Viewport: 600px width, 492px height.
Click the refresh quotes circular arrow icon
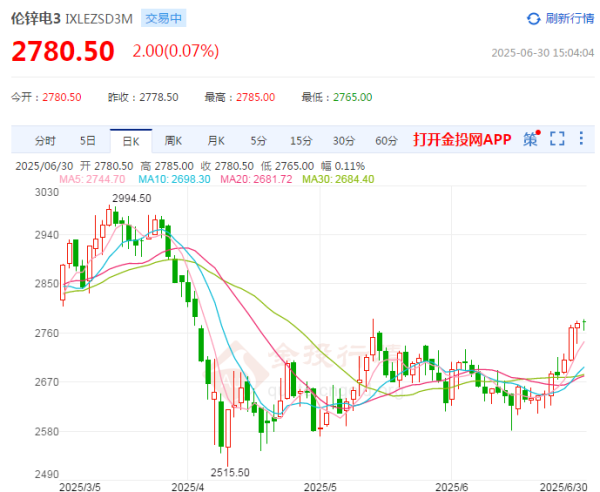534,18
